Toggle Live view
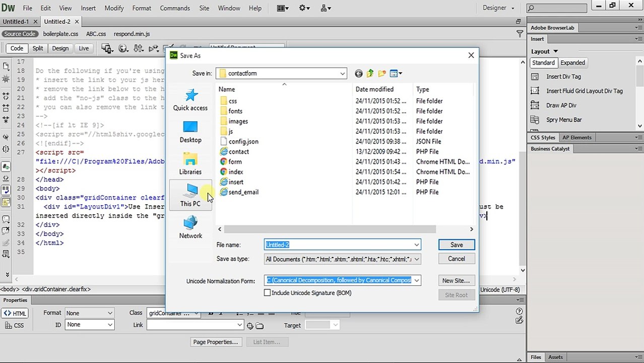Screen dimensions: 644x363 point(84,48)
